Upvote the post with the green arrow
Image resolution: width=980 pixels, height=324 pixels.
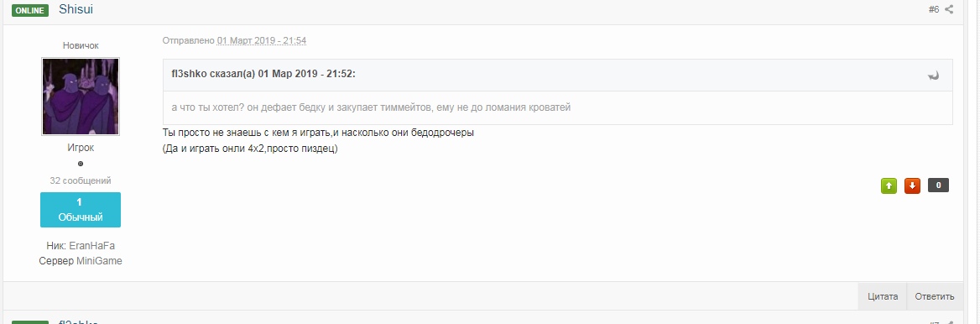[889, 186]
